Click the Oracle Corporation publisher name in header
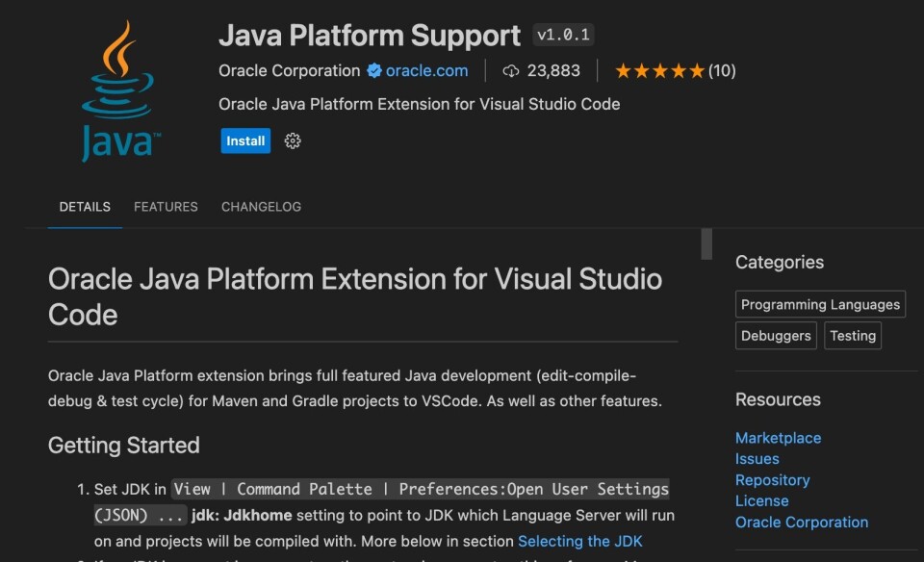This screenshot has width=924, height=562. pos(290,70)
